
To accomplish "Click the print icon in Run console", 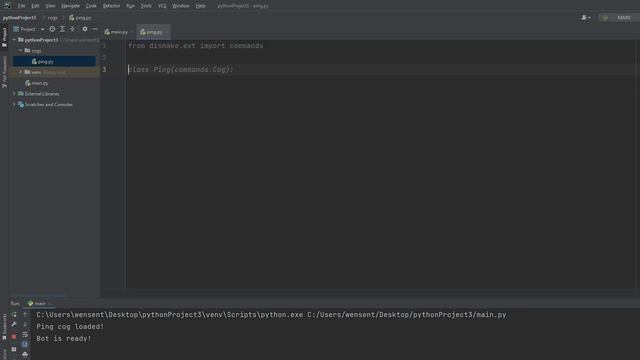I will click(x=25, y=355).
